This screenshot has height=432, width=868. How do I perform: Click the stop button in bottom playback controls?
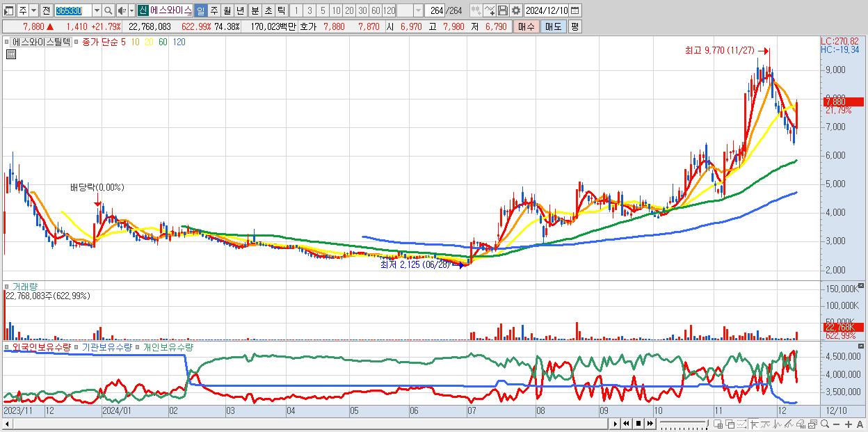pos(638,424)
